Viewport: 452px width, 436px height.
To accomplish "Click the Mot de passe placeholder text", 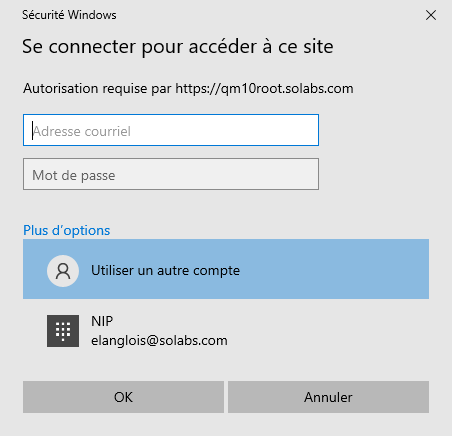I will tap(74, 175).
